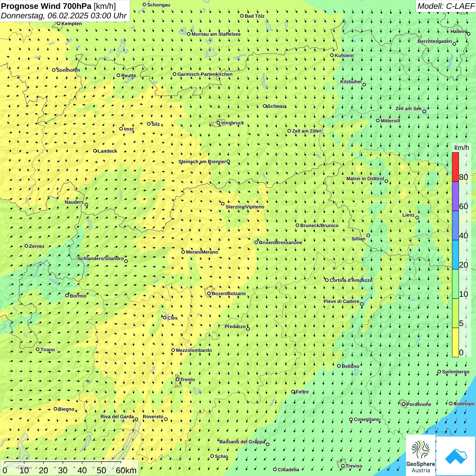476x476 pixels.
Task: Click the 'Steinach am Brenner' label
Action: (x=202, y=161)
